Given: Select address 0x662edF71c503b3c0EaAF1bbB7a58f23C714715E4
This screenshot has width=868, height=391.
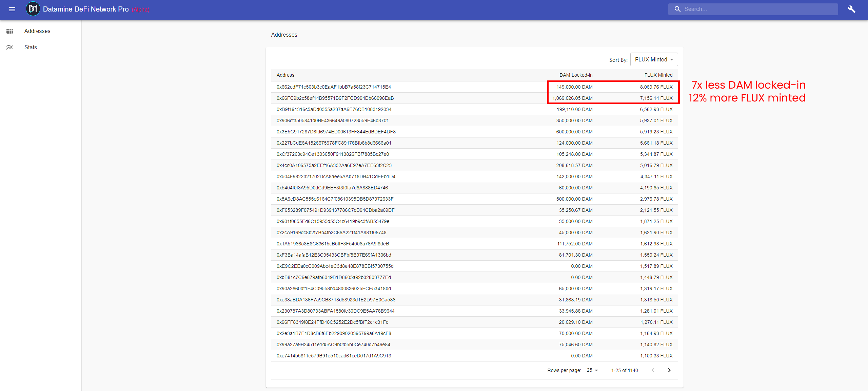Looking at the screenshot, I should (x=334, y=87).
